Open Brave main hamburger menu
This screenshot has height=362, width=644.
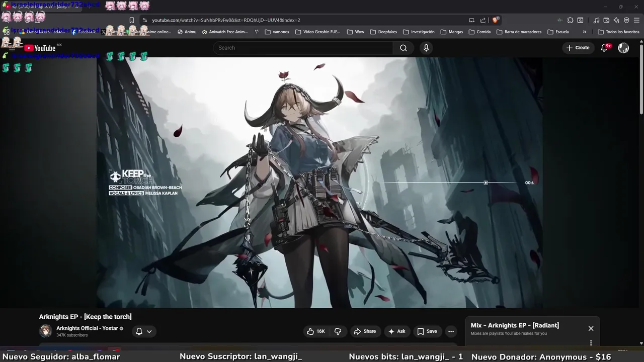tap(636, 20)
